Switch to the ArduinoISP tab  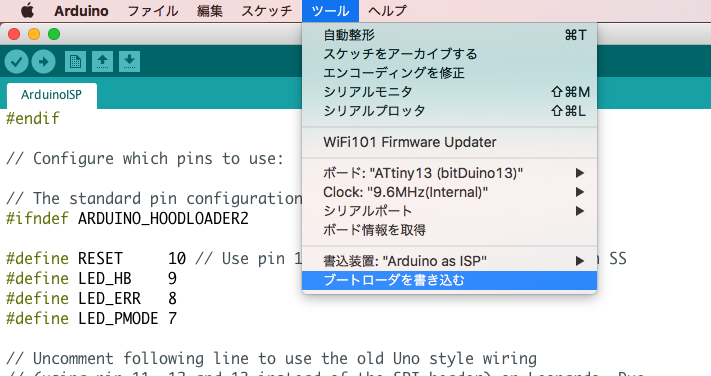pos(52,95)
